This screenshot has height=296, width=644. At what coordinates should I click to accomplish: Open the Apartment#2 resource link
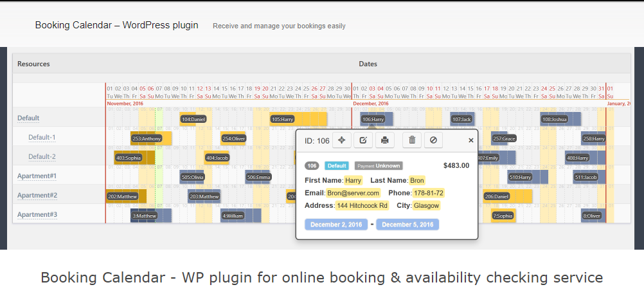coord(37,196)
